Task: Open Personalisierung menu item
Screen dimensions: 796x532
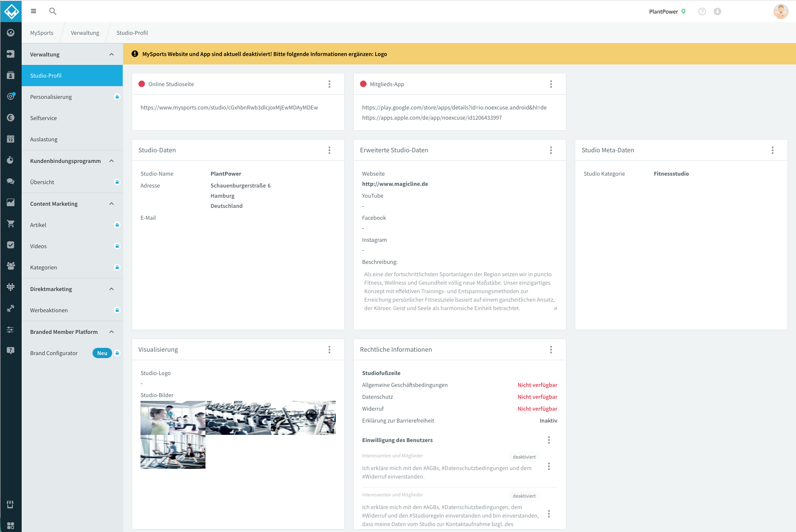Action: (x=72, y=97)
